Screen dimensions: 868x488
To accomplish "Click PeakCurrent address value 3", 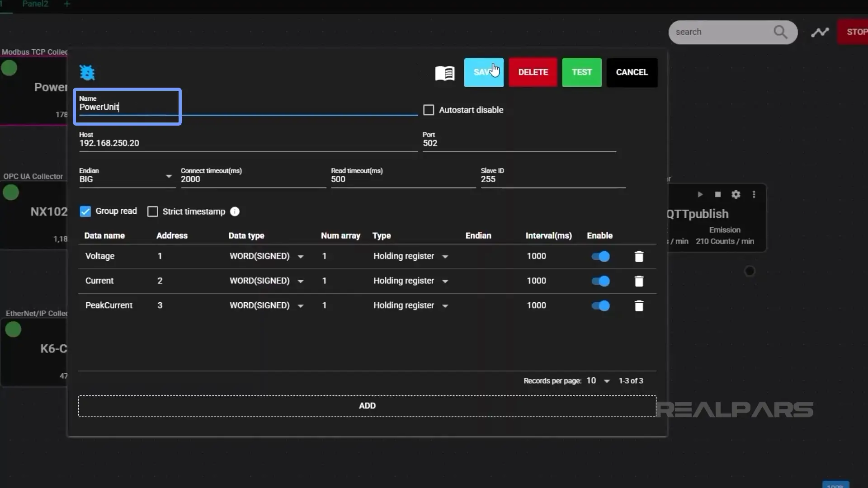I will click(x=160, y=306).
